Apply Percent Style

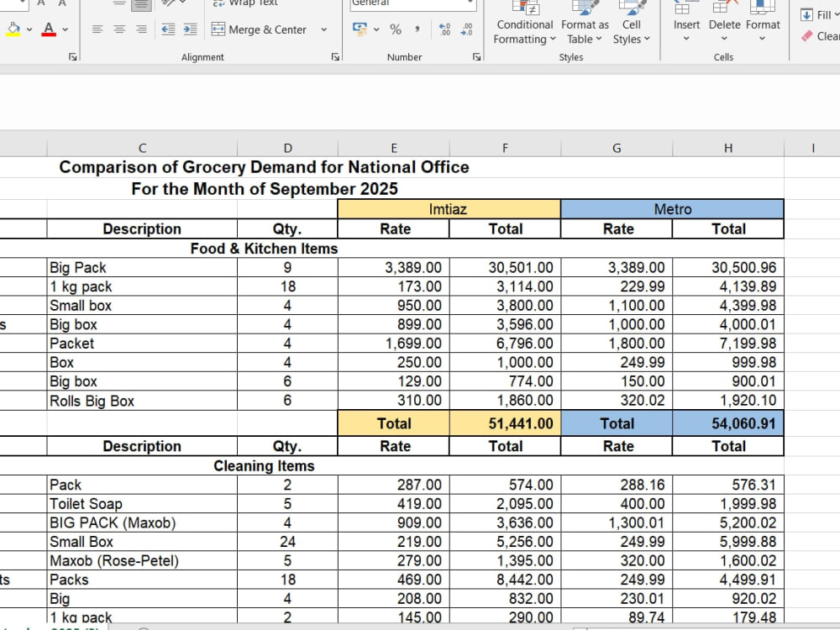(x=396, y=29)
